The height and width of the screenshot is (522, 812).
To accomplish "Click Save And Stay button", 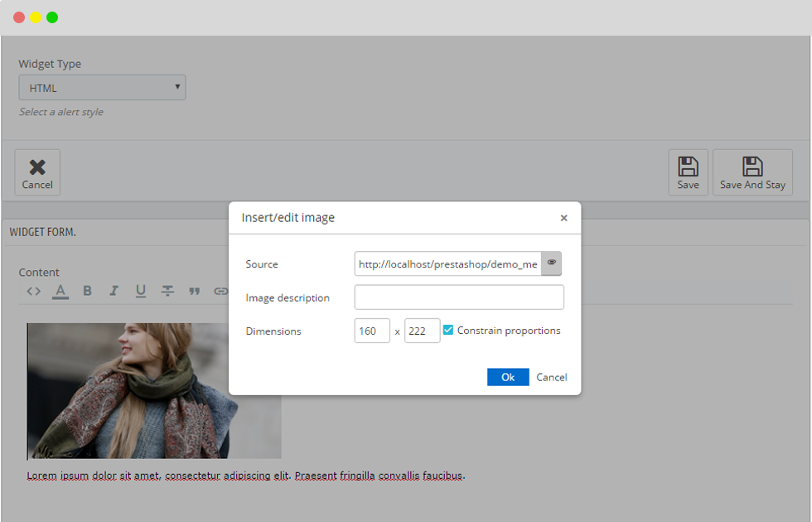I will (752, 172).
